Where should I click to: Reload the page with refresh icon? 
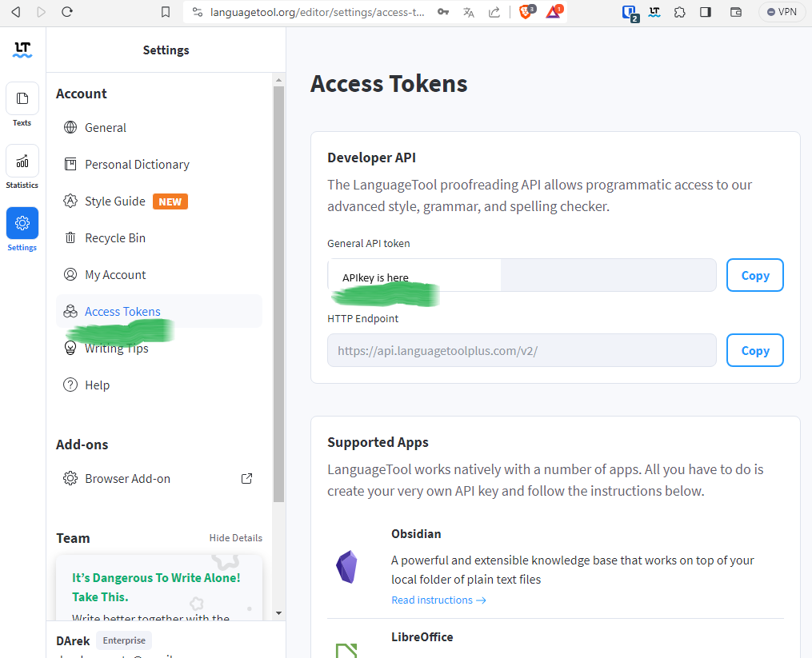67,12
